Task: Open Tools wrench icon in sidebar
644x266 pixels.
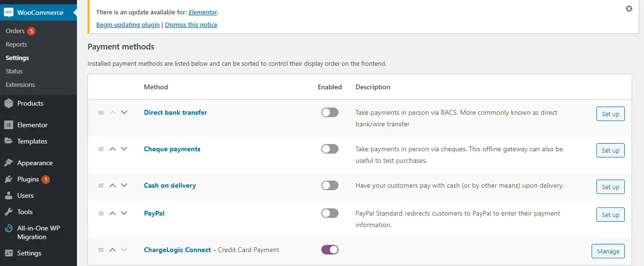Action: click(x=8, y=212)
